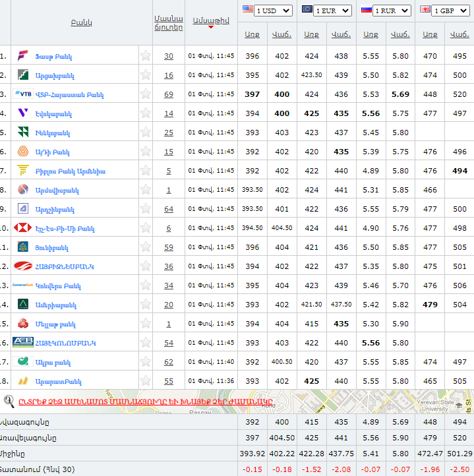The height and width of the screenshot is (476, 474).
Task: Star ԱրարատԲանկ as favorite
Action: (x=146, y=380)
